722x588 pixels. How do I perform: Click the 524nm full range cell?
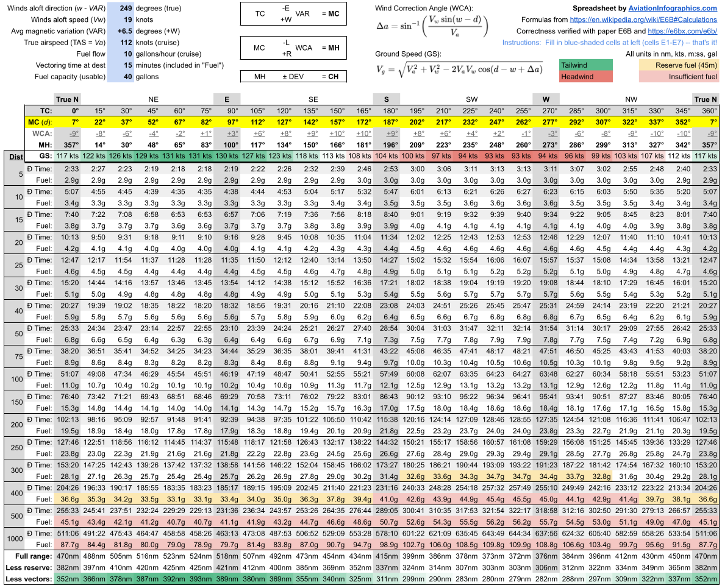200,556
